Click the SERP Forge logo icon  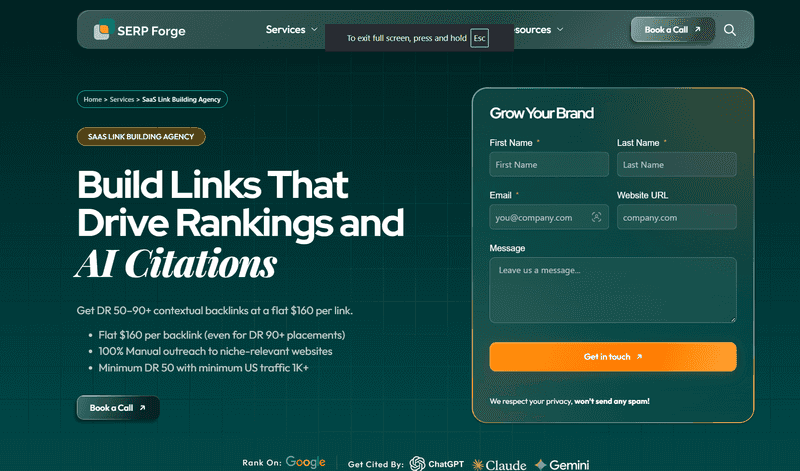104,30
